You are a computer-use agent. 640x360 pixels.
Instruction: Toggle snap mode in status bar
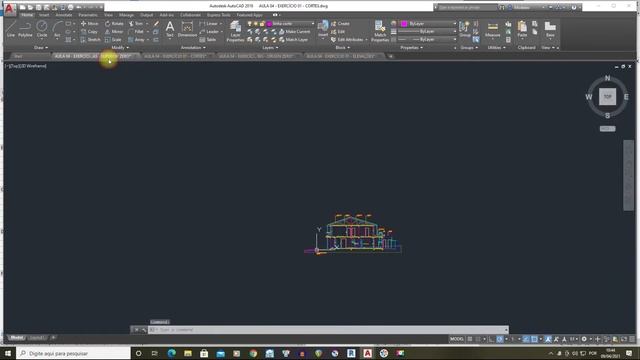tap(478, 339)
